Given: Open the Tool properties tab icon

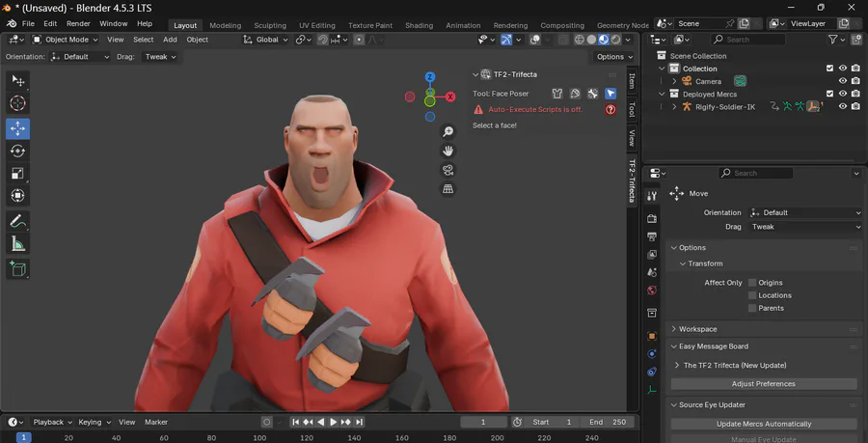Looking at the screenshot, I should (652, 196).
